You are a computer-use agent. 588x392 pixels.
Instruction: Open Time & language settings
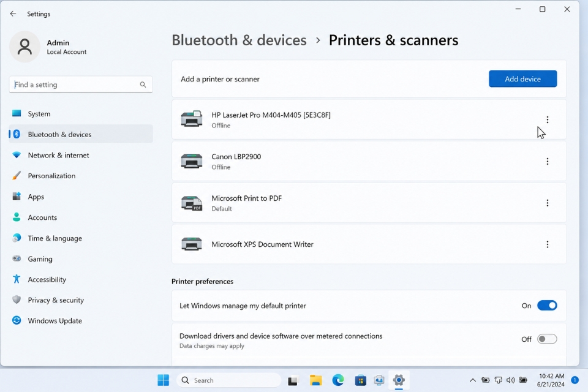click(x=81, y=238)
